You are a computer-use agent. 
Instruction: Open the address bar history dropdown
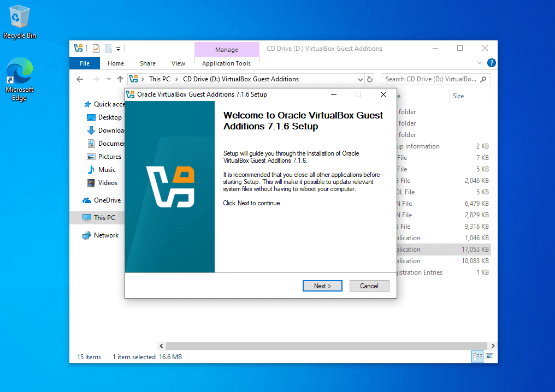point(361,79)
